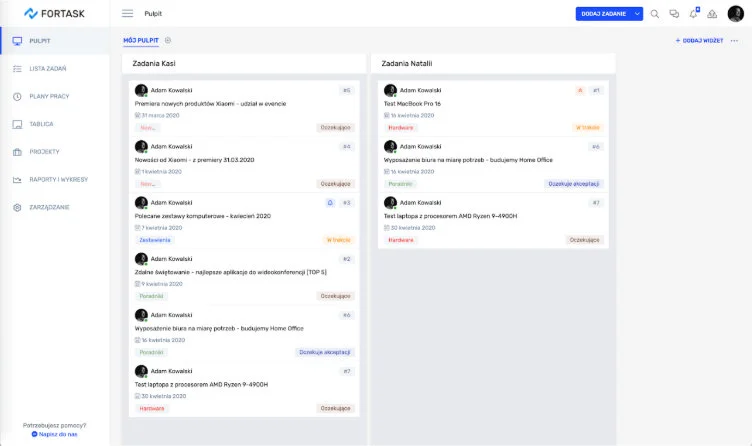This screenshot has width=752, height=446.
Task: Expand the Dodaj Zadanie dropdown arrow
Action: (638, 14)
